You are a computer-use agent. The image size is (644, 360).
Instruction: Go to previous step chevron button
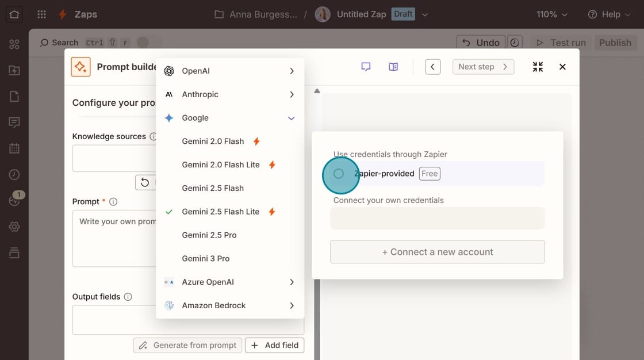click(x=433, y=67)
